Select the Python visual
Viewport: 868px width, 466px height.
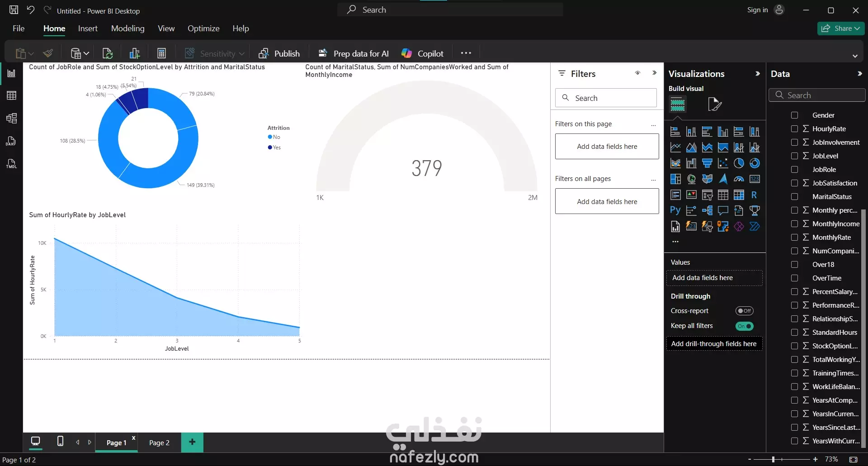tap(675, 210)
